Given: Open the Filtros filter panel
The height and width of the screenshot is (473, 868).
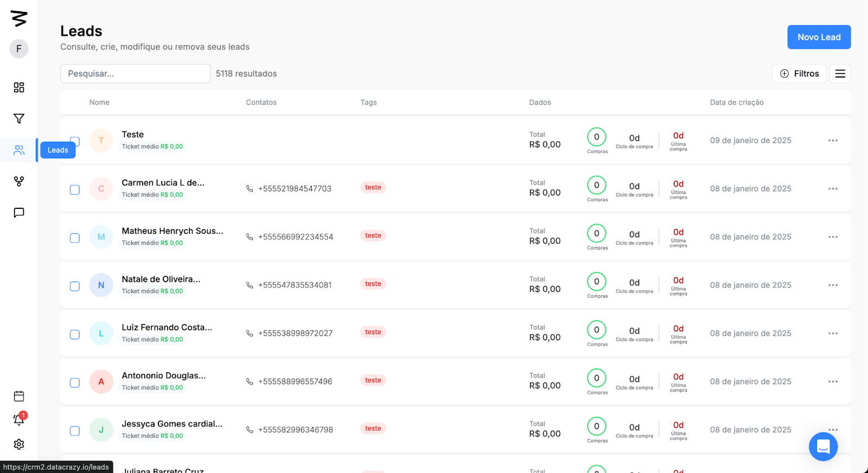Looking at the screenshot, I should [x=799, y=74].
